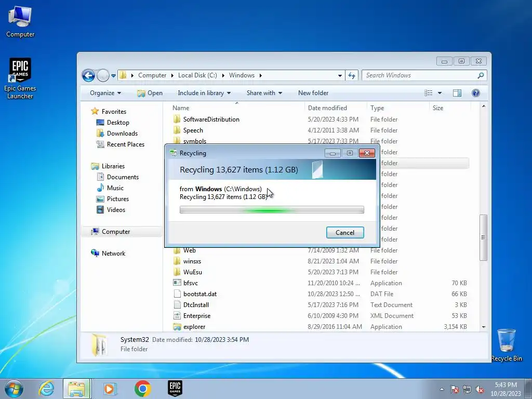This screenshot has width=532, height=399.
Task: Toggle the preview pane button
Action: (457, 93)
